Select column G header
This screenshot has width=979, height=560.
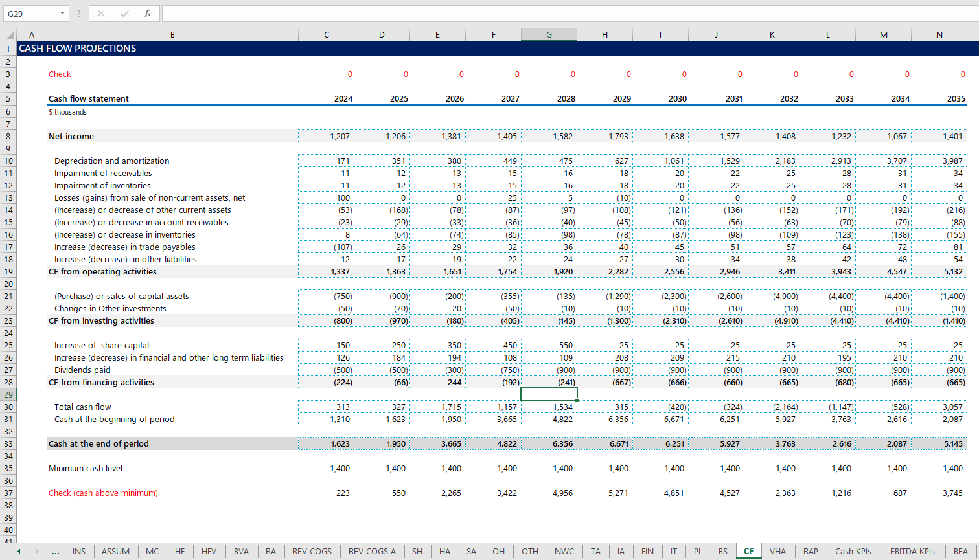coord(549,35)
